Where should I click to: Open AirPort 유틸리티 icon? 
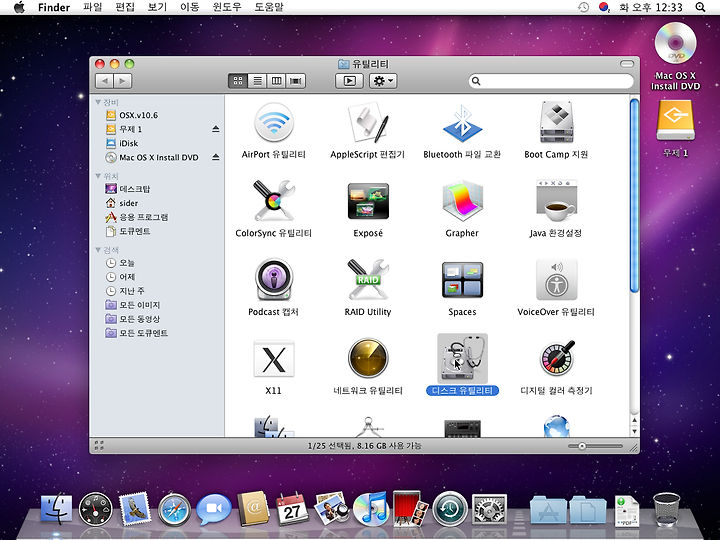tap(274, 123)
